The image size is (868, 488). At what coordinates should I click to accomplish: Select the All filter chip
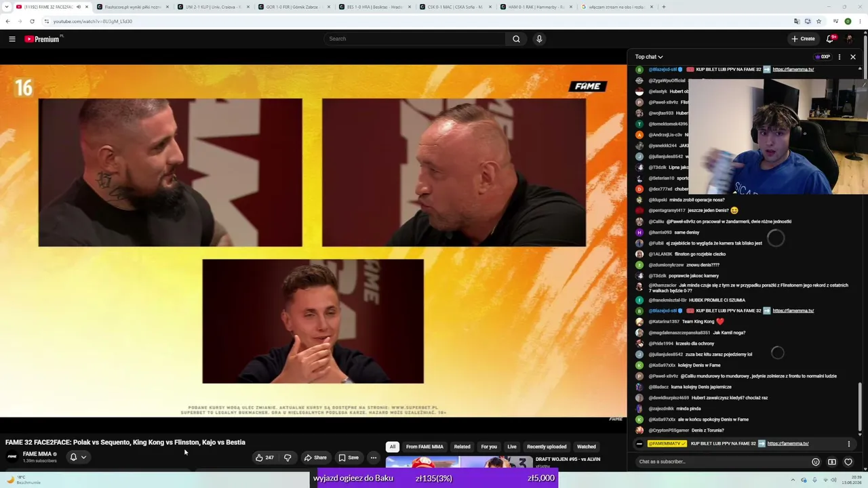pos(392,447)
